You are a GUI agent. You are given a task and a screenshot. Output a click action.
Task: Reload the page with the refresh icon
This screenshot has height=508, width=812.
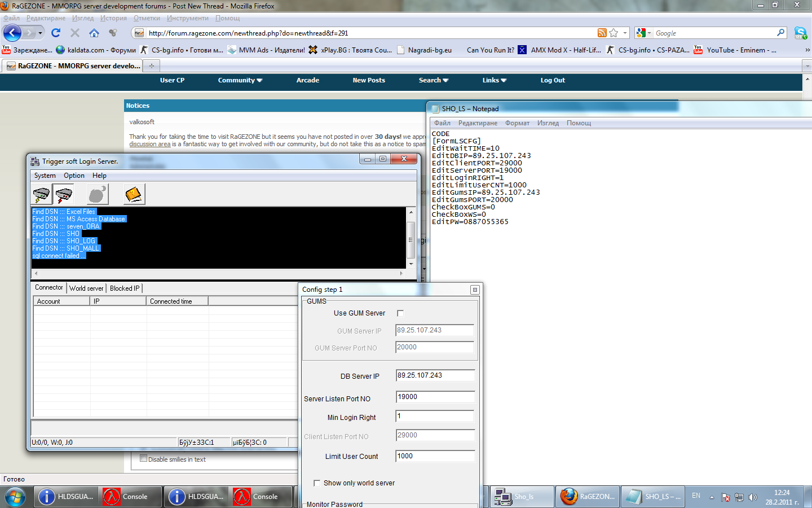coord(55,33)
